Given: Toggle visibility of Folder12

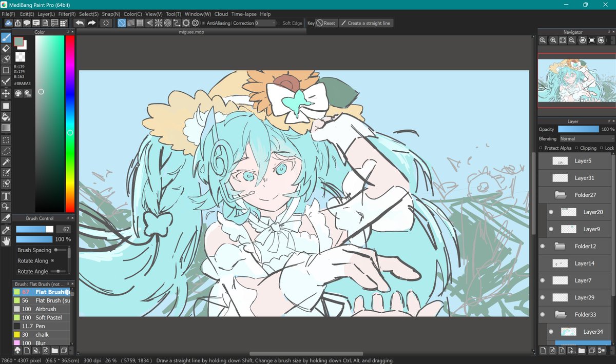Looking at the screenshot, I should [543, 246].
